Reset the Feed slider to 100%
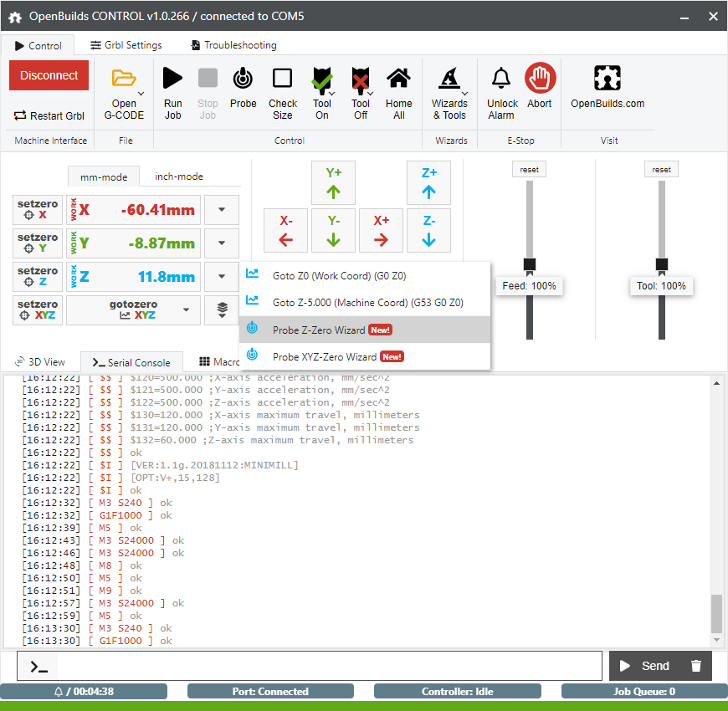 click(529, 168)
